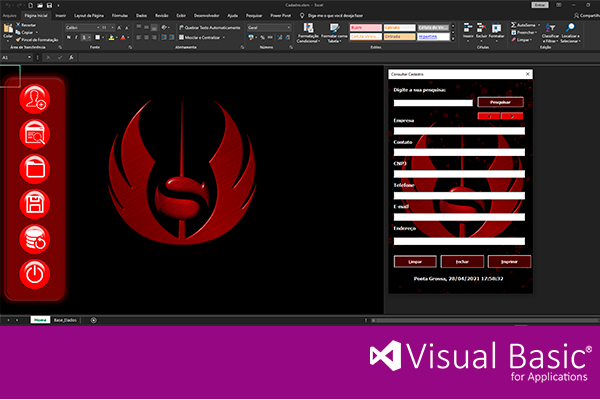This screenshot has width=600, height=400.
Task: Toggle the center-align button
Action: click(146, 38)
